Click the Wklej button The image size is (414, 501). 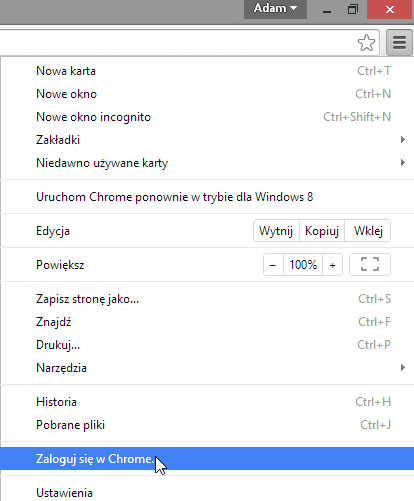(x=368, y=231)
